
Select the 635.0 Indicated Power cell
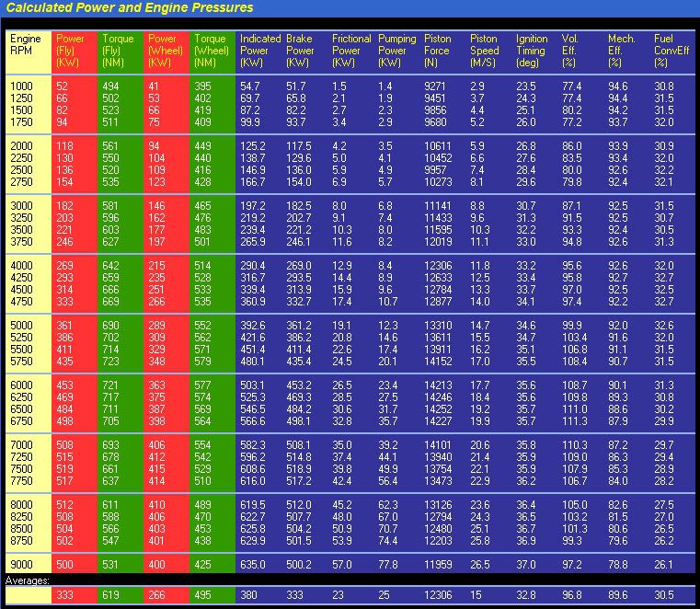(254, 563)
